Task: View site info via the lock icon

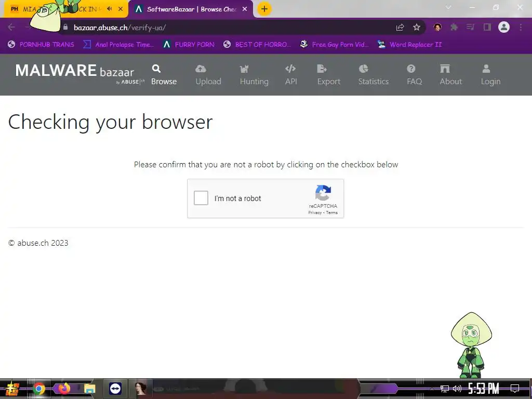Action: click(x=65, y=27)
